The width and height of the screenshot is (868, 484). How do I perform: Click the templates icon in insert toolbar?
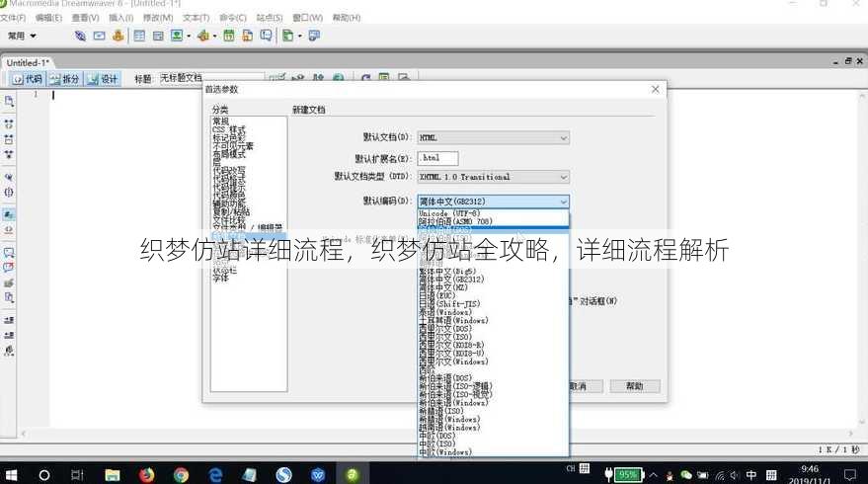pos(288,36)
